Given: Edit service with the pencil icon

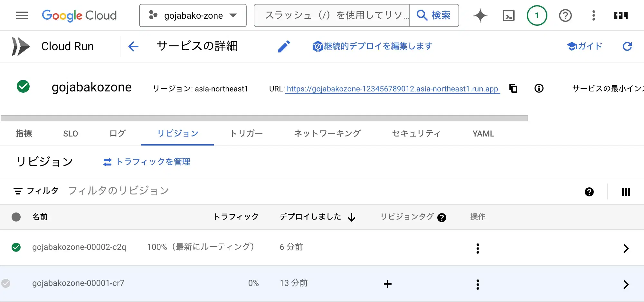Looking at the screenshot, I should pos(284,46).
